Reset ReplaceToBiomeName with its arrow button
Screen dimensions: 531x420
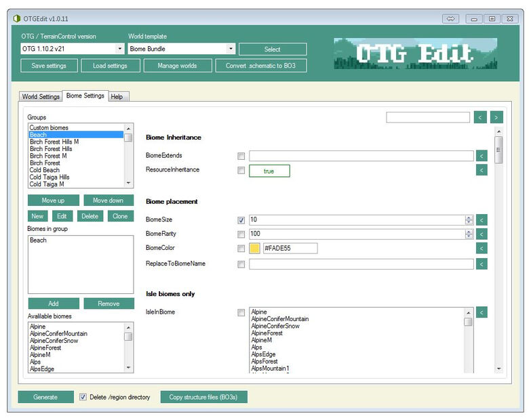481,264
